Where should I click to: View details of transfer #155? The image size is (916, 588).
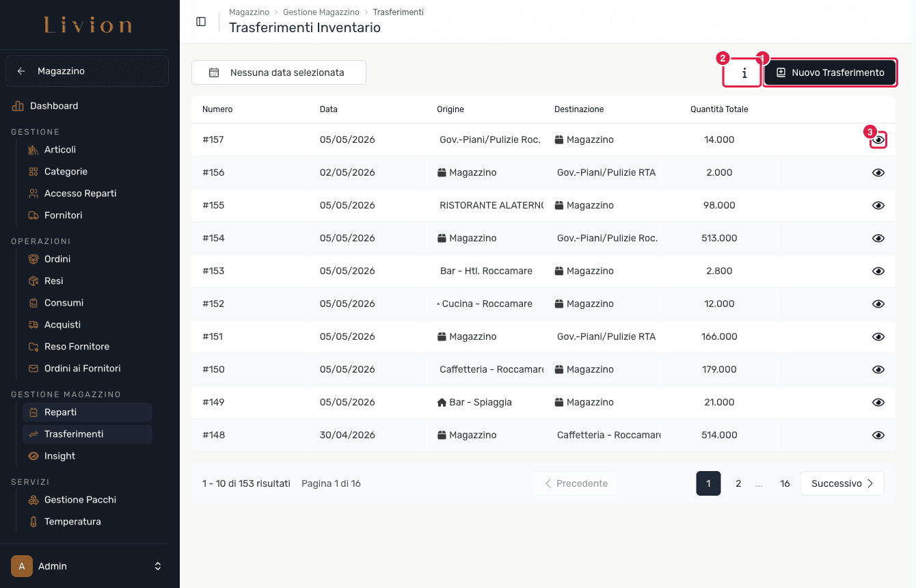[x=878, y=205]
